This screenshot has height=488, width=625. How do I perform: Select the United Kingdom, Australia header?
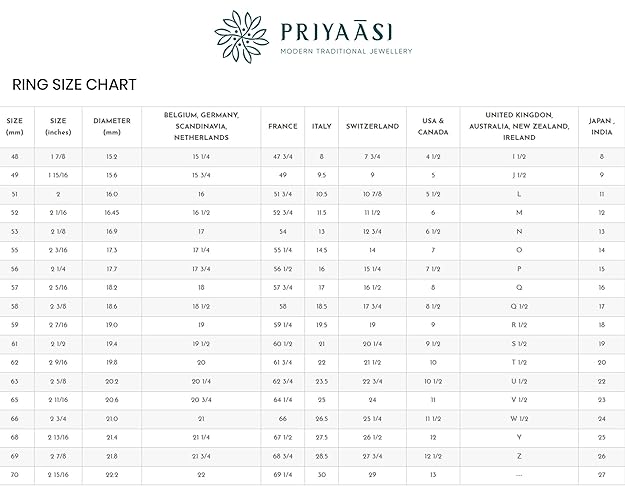519,126
